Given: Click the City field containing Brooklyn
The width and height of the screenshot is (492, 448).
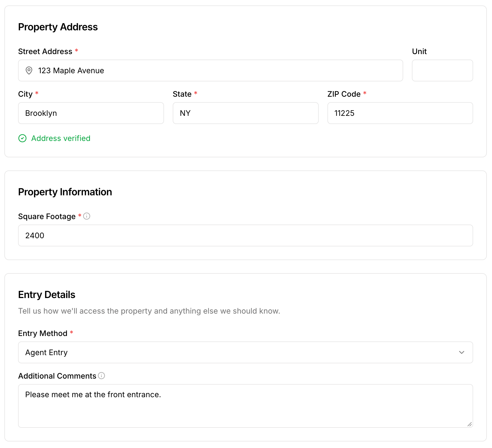Looking at the screenshot, I should click(91, 113).
